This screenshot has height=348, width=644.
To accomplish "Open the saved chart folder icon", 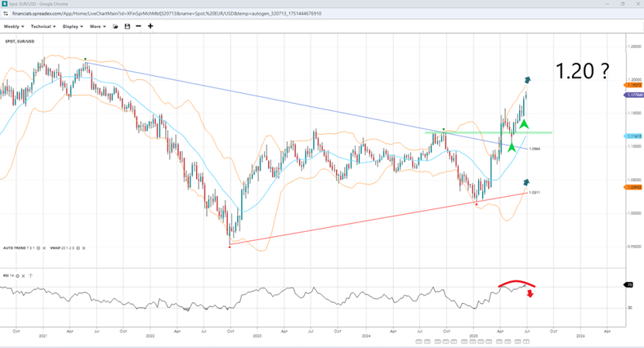I will pos(115,26).
